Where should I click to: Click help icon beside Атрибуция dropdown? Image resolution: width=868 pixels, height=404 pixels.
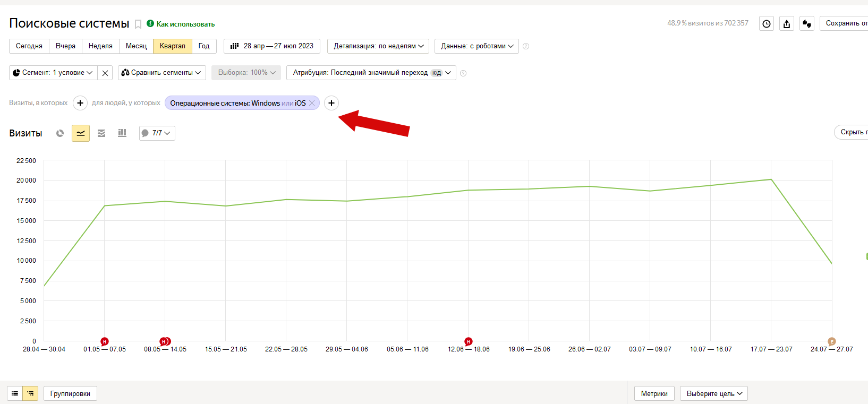(463, 73)
